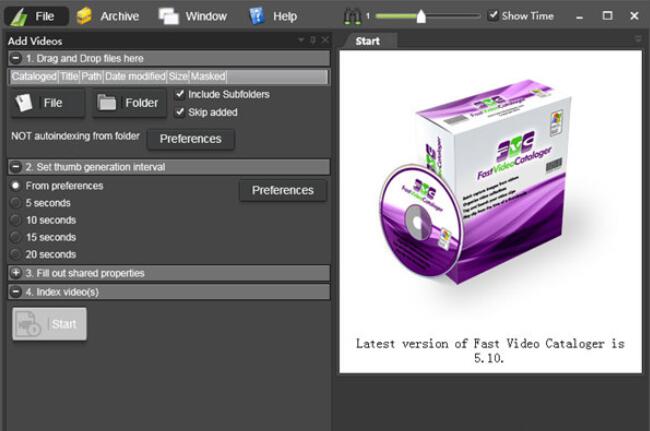The width and height of the screenshot is (650, 431).
Task: Expand the Fill out shared properties section
Action: [16, 273]
